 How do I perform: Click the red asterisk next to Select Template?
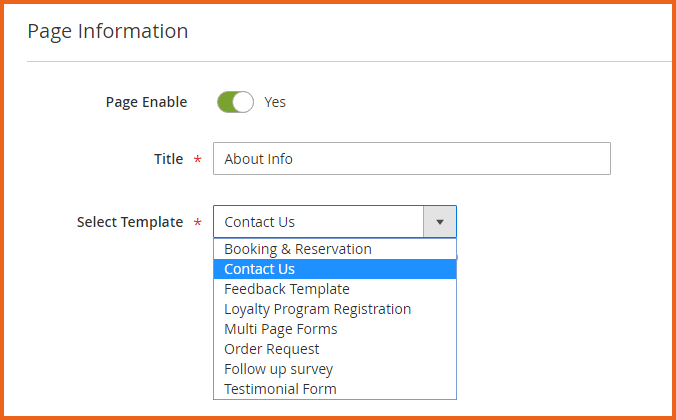point(198,223)
